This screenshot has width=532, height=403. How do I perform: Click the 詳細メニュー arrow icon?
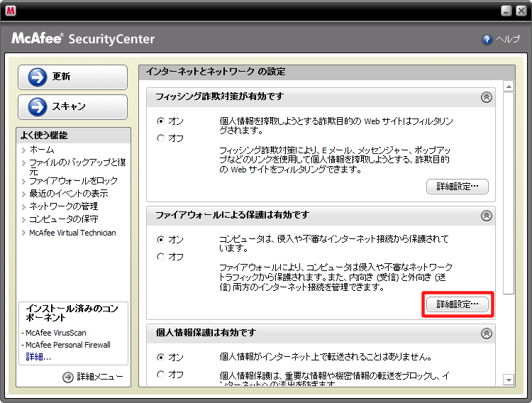point(68,377)
